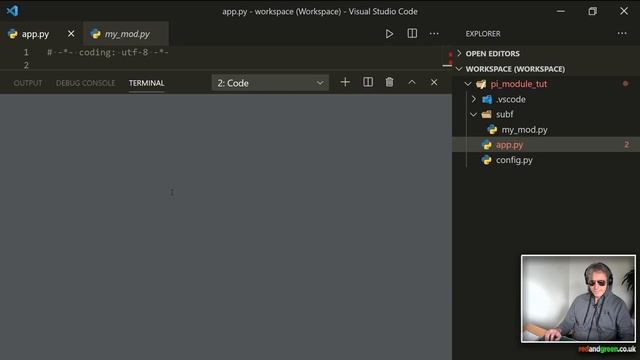Screen dimensions: 640x360
Task: Open the OUTPUT panel tab
Action: pyautogui.click(x=28, y=83)
